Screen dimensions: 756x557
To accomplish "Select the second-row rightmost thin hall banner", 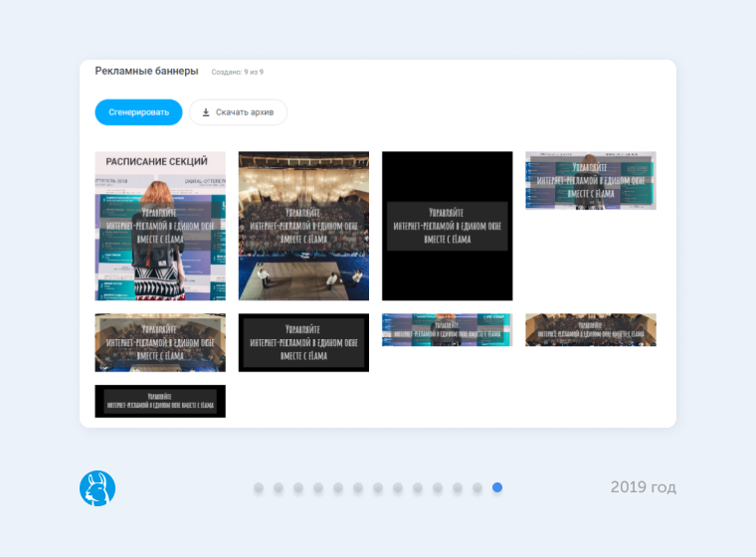I will coord(590,329).
